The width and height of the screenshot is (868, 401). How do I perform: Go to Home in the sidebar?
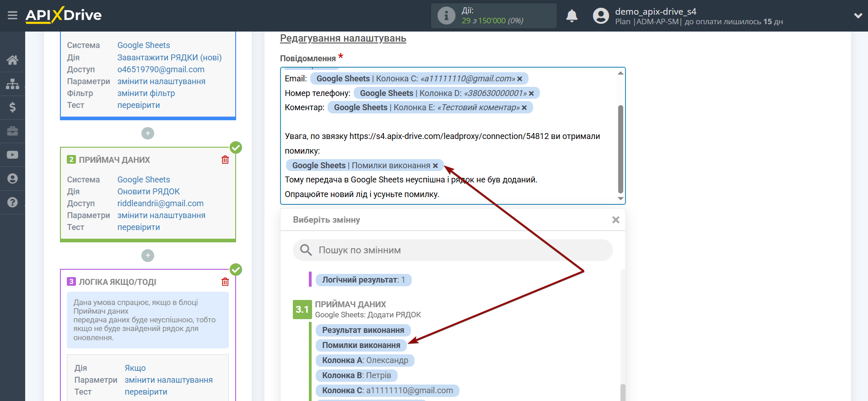point(12,60)
